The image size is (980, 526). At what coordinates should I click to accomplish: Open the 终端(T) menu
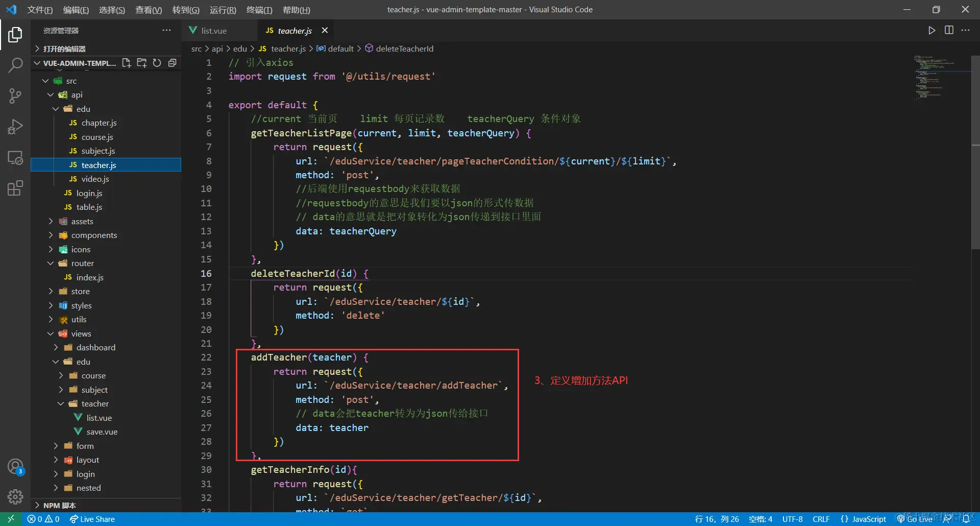pyautogui.click(x=259, y=10)
